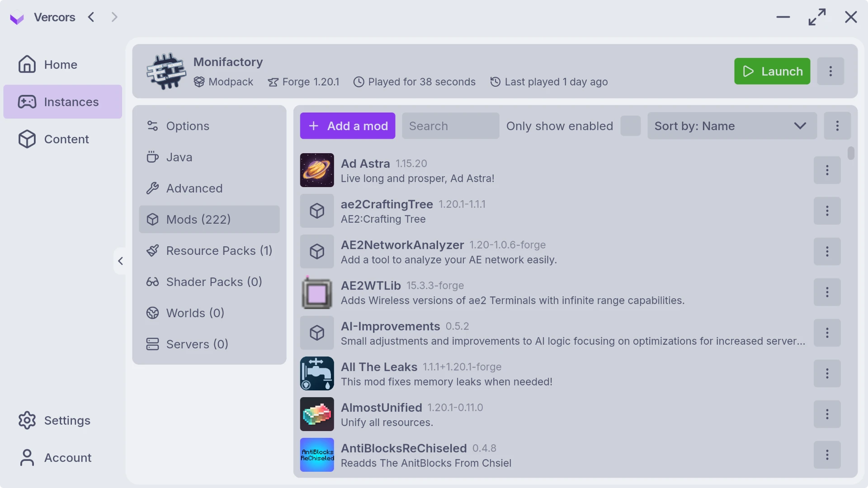Viewport: 868px width, 488px height.
Task: Click the AntiBlocksReChiseled mod icon
Action: coord(317,455)
